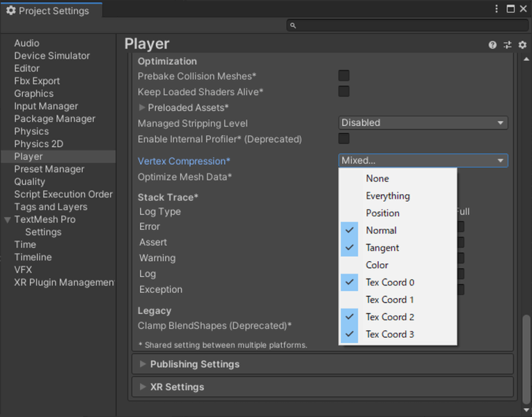Expand the Preloaded Assets list
The height and width of the screenshot is (417, 532).
pyautogui.click(x=142, y=107)
